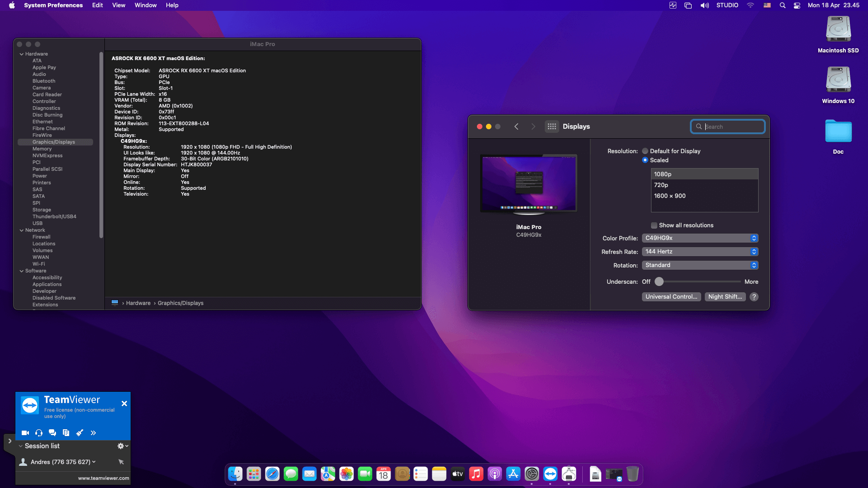
Task: Adjust the Underscan slider handle
Action: tap(659, 282)
